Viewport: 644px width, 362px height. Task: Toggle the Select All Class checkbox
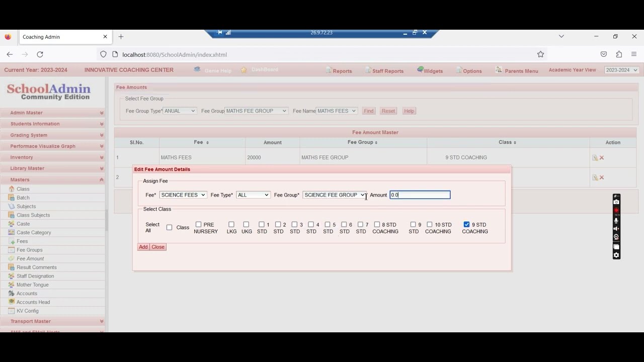[x=169, y=228]
